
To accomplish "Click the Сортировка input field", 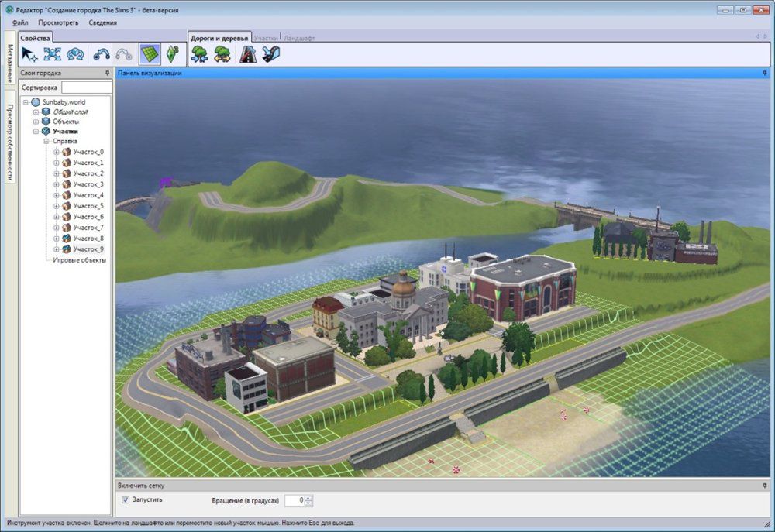I will point(86,88).
